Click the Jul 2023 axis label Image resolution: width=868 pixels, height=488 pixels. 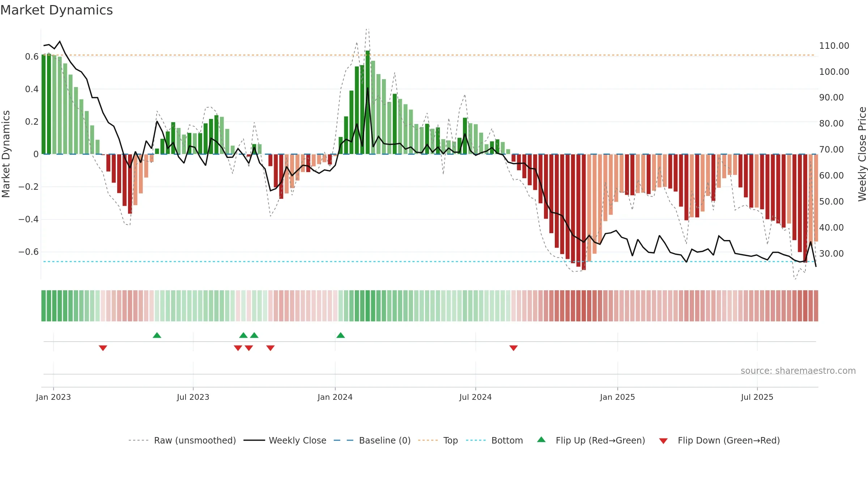[193, 397]
